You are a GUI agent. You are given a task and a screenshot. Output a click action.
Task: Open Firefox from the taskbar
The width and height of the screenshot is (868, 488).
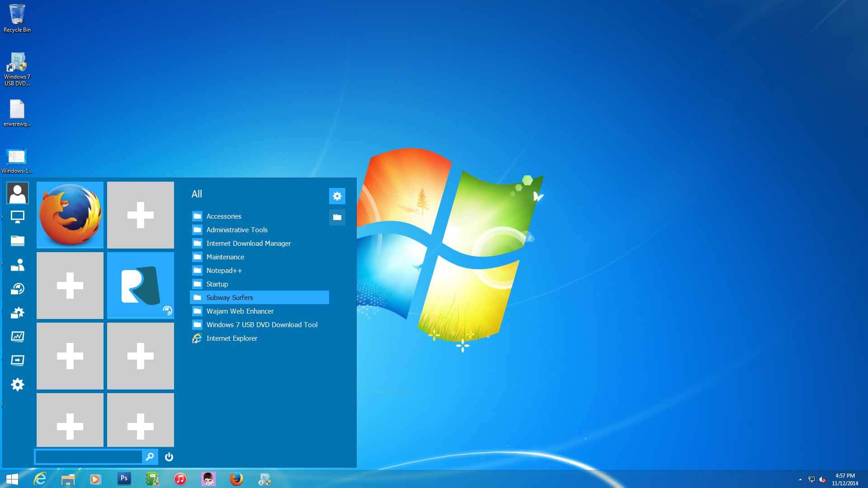coord(236,479)
